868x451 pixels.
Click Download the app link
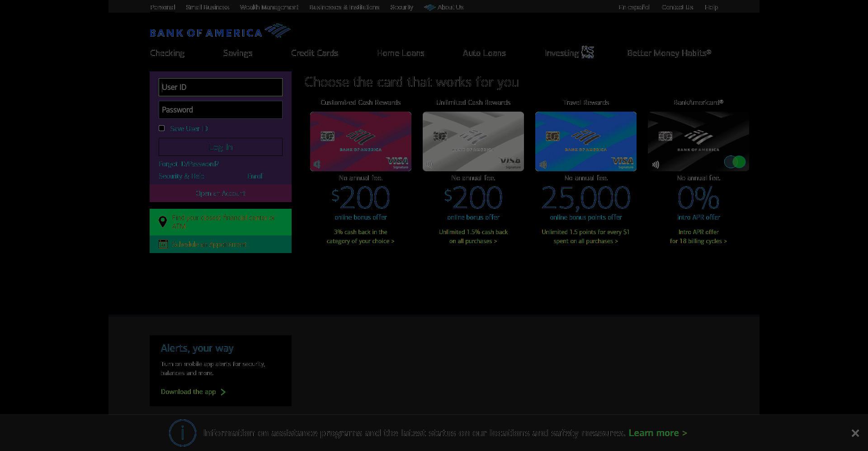click(189, 392)
